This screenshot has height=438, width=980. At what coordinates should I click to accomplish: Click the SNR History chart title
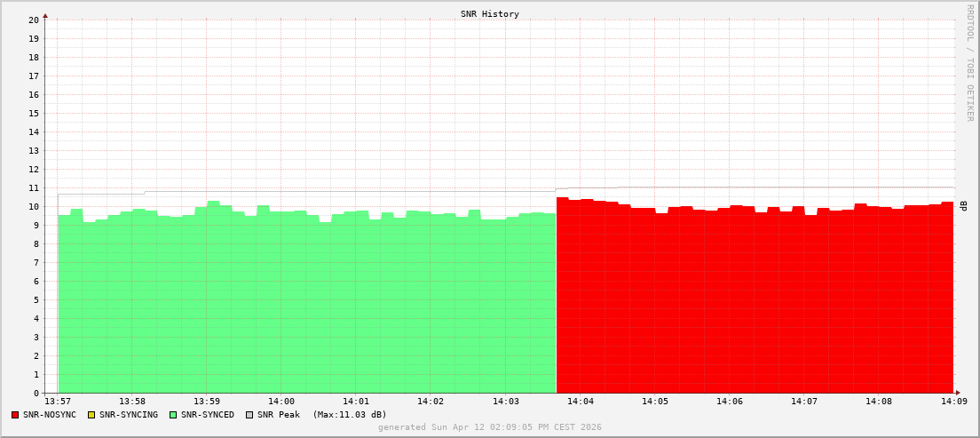490,14
